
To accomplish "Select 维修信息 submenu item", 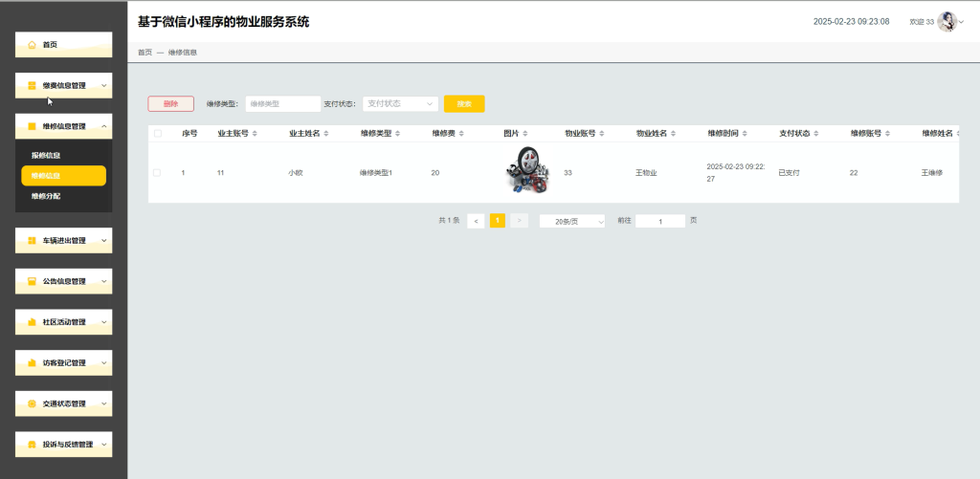I will click(64, 176).
